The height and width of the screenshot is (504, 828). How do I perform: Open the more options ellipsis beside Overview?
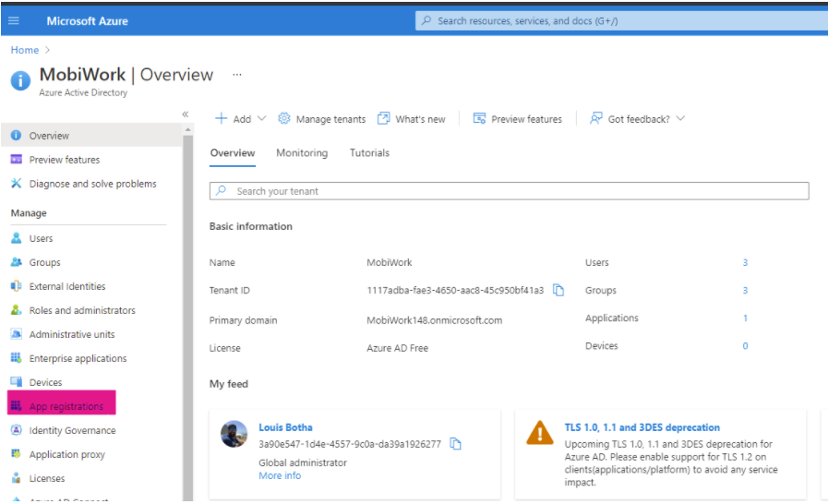pyautogui.click(x=237, y=75)
